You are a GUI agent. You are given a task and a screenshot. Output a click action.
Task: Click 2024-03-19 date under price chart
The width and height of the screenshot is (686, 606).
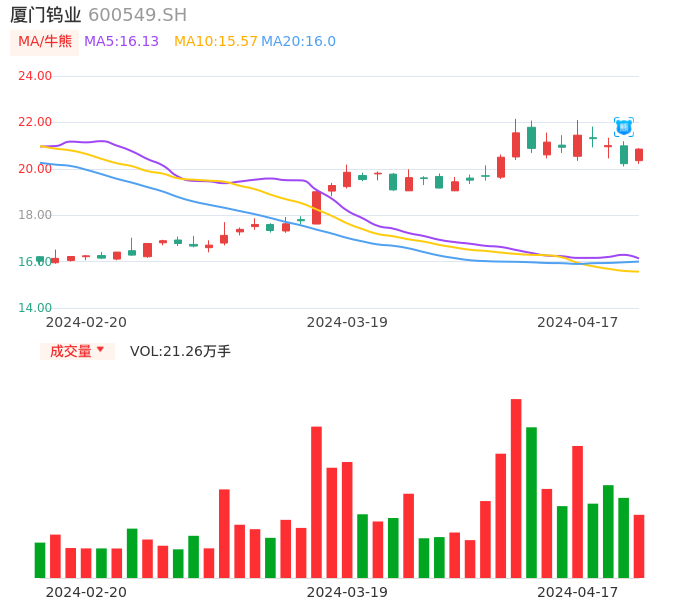347,322
